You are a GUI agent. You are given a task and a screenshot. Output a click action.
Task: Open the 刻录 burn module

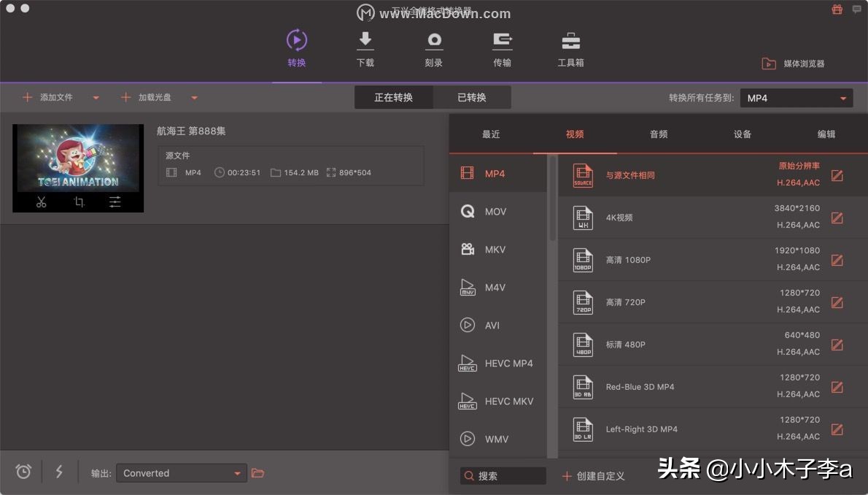(433, 50)
